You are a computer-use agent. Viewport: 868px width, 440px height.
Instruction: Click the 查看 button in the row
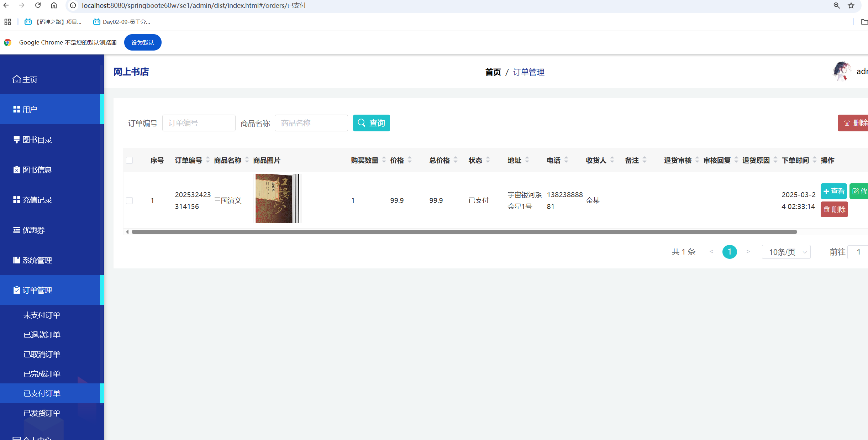pyautogui.click(x=833, y=191)
